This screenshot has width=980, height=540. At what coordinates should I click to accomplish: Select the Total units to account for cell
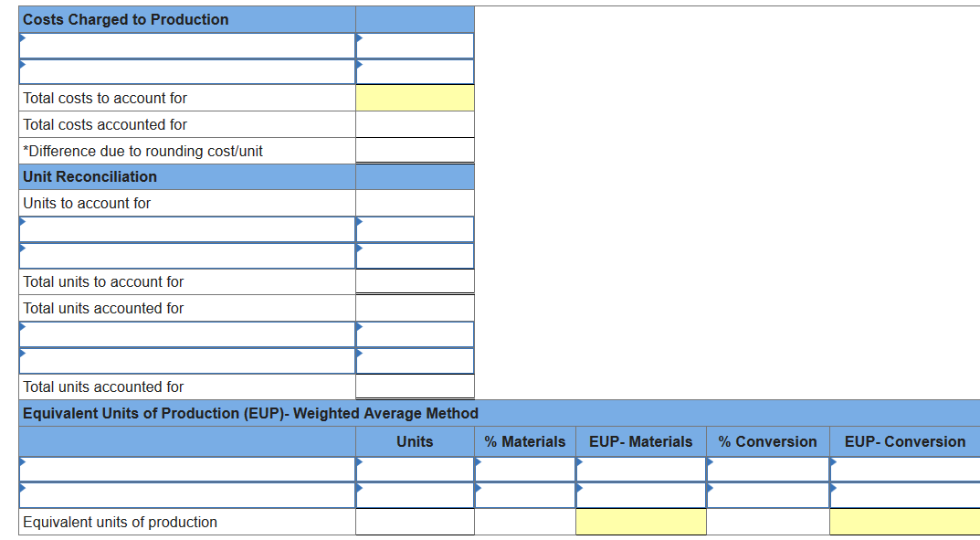pyautogui.click(x=414, y=282)
